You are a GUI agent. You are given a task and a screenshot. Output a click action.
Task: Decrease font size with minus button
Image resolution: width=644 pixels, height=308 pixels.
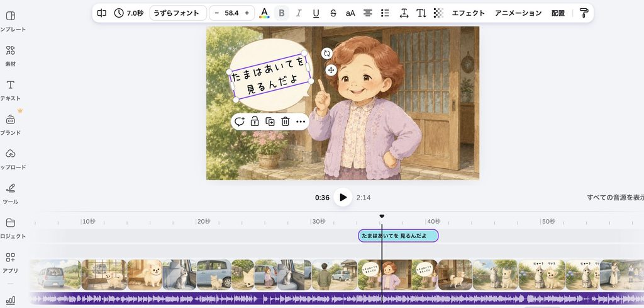click(217, 13)
